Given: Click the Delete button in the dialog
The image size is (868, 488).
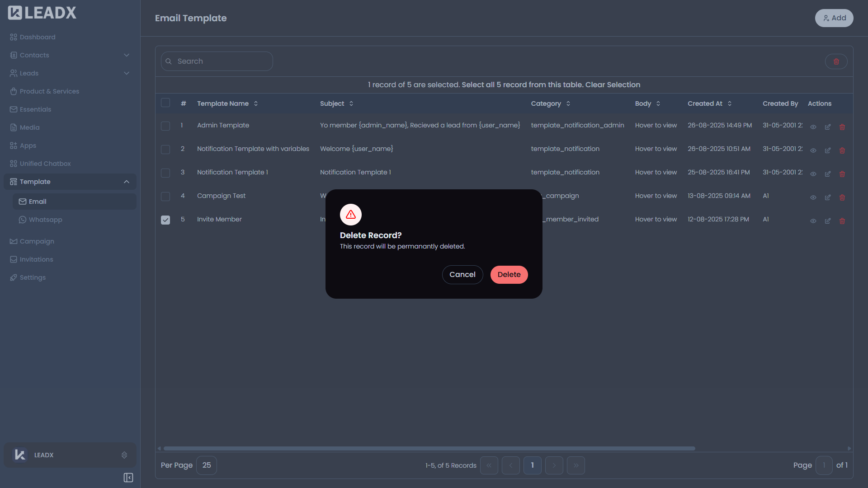Looking at the screenshot, I should point(509,274).
